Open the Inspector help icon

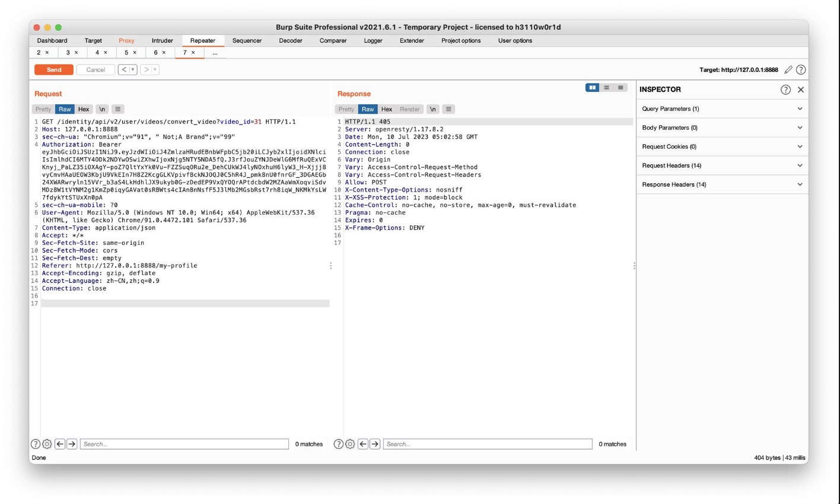785,90
